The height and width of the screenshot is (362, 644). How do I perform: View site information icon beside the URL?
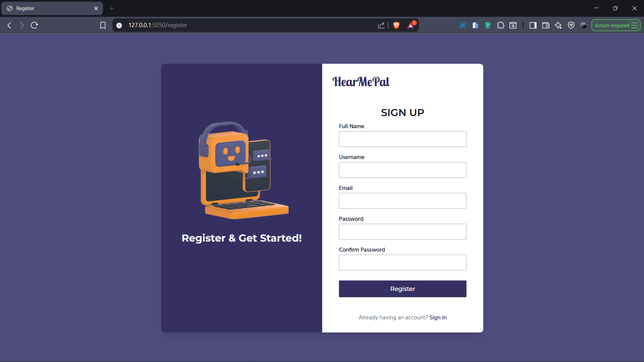click(119, 25)
